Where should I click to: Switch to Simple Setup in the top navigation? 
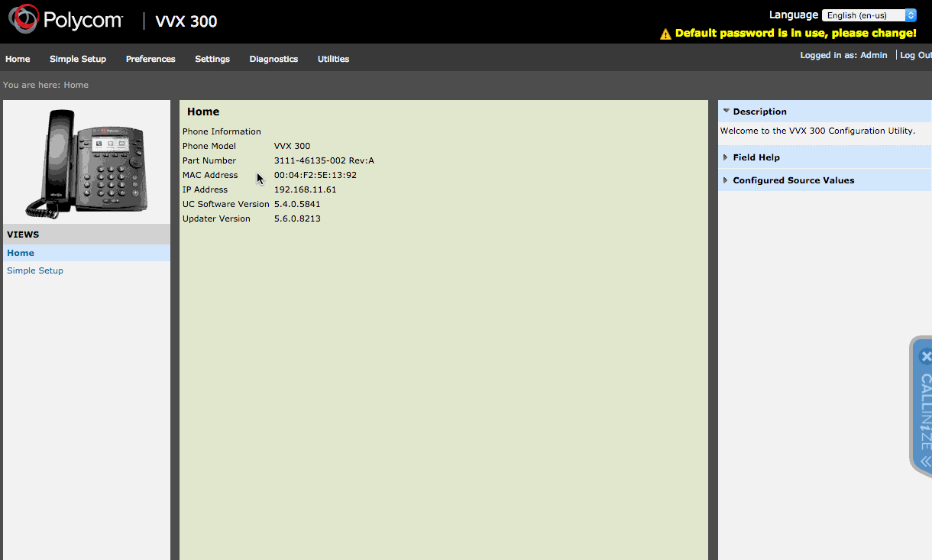tap(78, 58)
